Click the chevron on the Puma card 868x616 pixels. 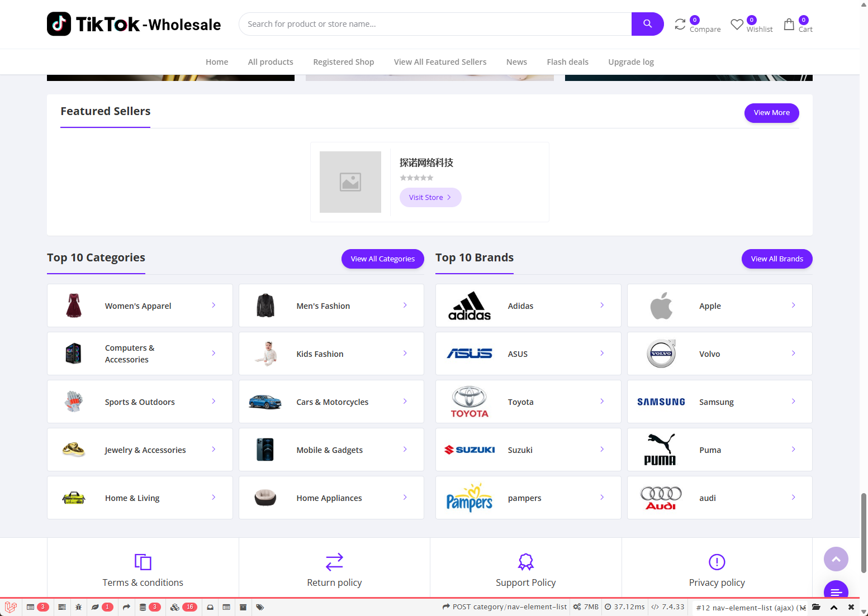pos(794,450)
